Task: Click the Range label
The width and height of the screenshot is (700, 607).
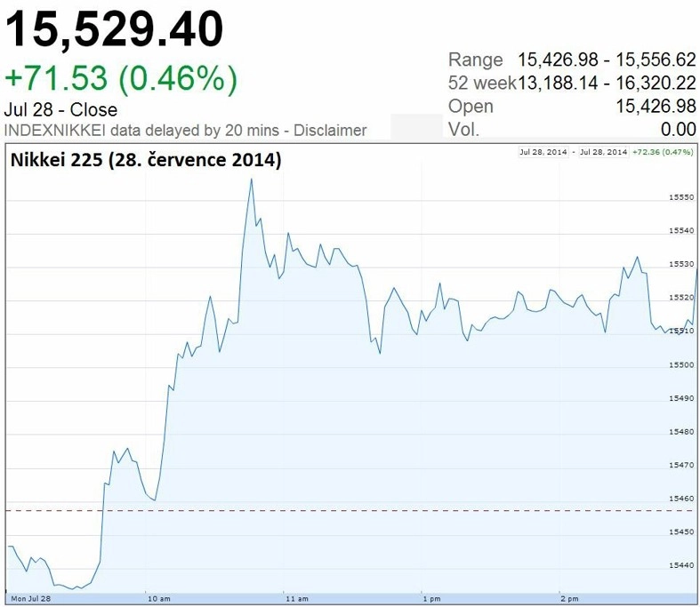Action: tap(476, 60)
